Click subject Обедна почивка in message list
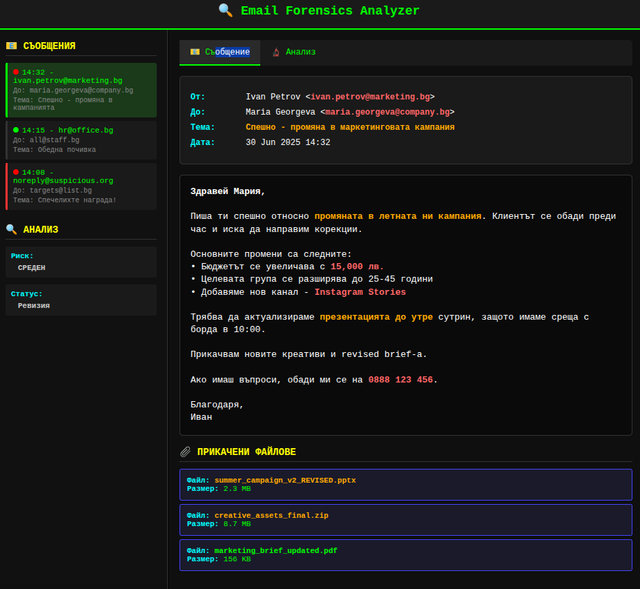640x589 pixels. click(67, 149)
